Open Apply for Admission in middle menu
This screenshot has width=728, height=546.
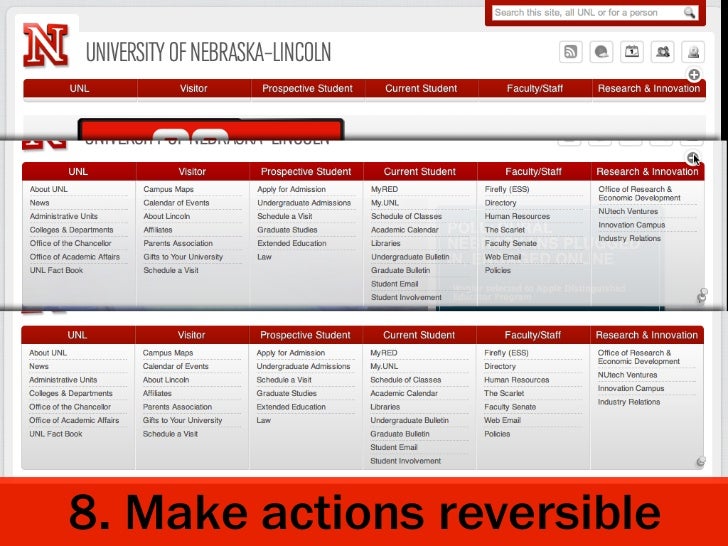point(292,189)
